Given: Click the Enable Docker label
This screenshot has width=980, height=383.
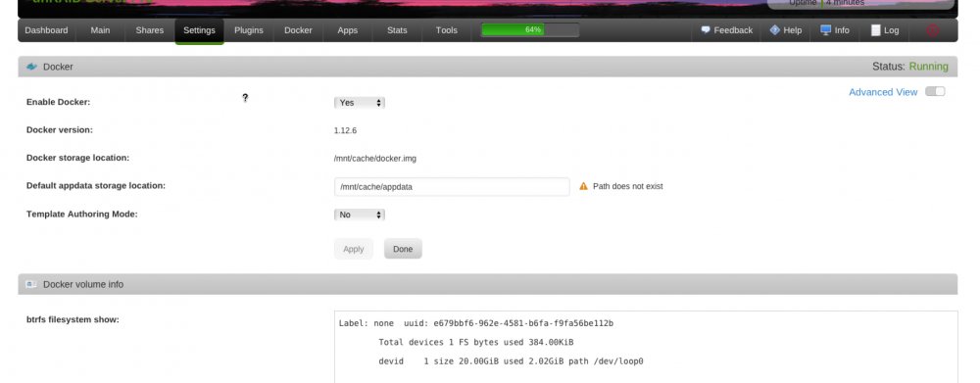Looking at the screenshot, I should tap(58, 102).
